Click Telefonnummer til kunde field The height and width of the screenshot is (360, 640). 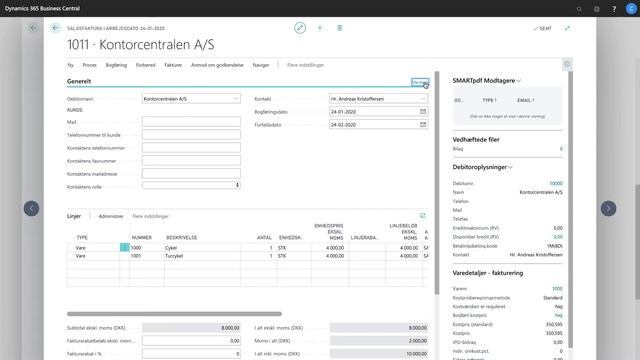point(191,135)
